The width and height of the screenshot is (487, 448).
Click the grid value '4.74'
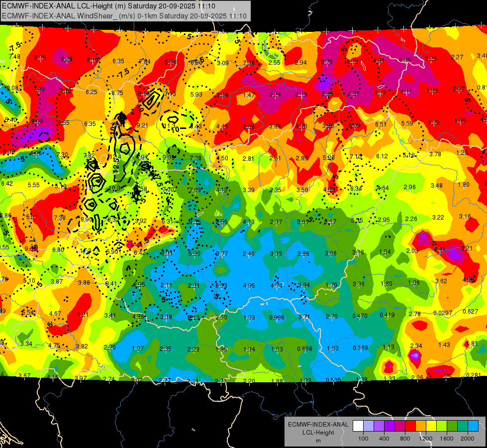277,285
